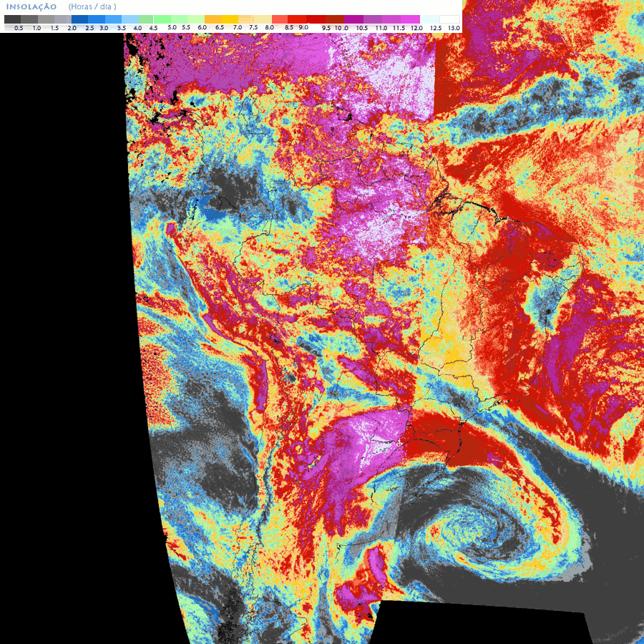Click the 6.0 legend value

(202, 27)
